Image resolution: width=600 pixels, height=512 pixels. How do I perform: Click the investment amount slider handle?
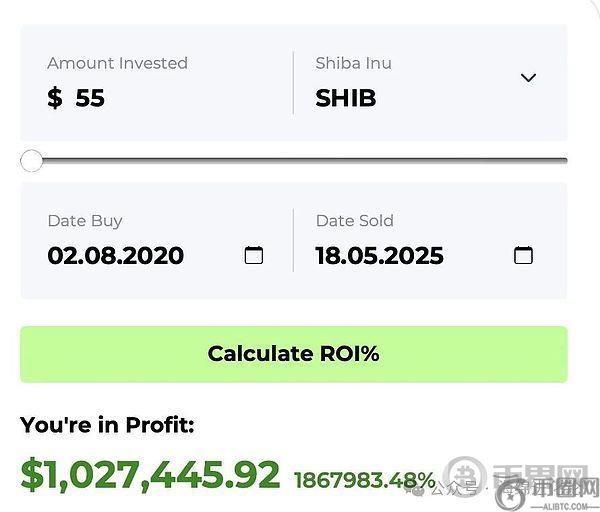(x=32, y=160)
